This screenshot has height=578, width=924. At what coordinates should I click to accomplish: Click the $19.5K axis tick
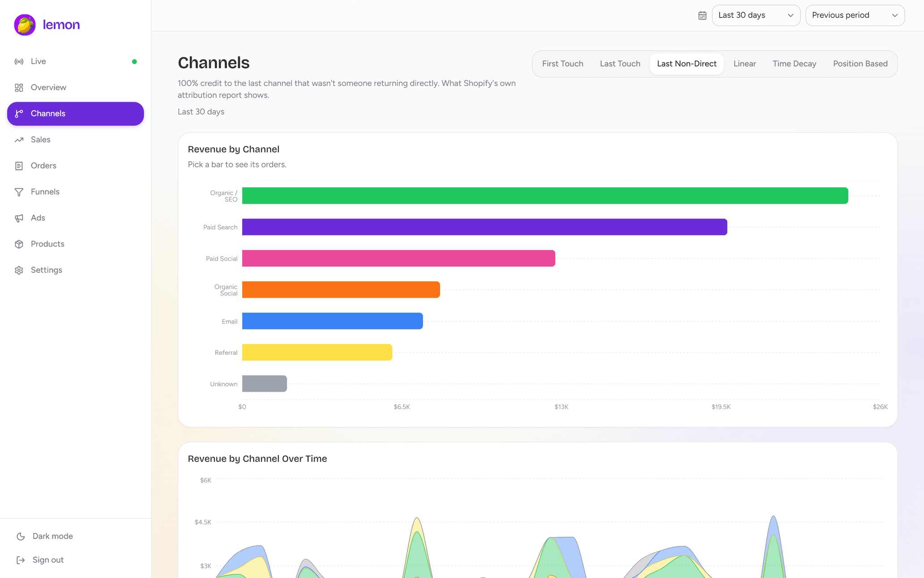pos(721,407)
